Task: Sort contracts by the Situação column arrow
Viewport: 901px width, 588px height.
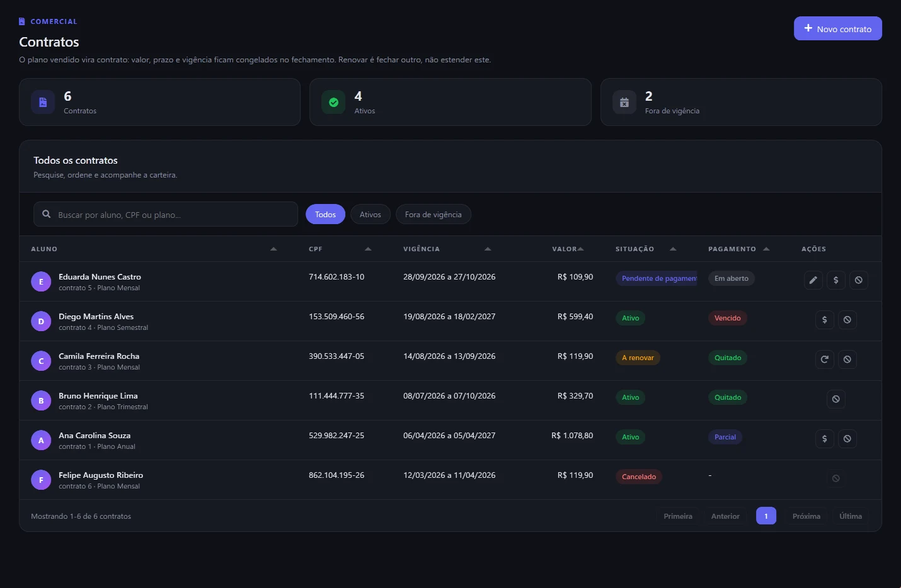Action: click(673, 249)
